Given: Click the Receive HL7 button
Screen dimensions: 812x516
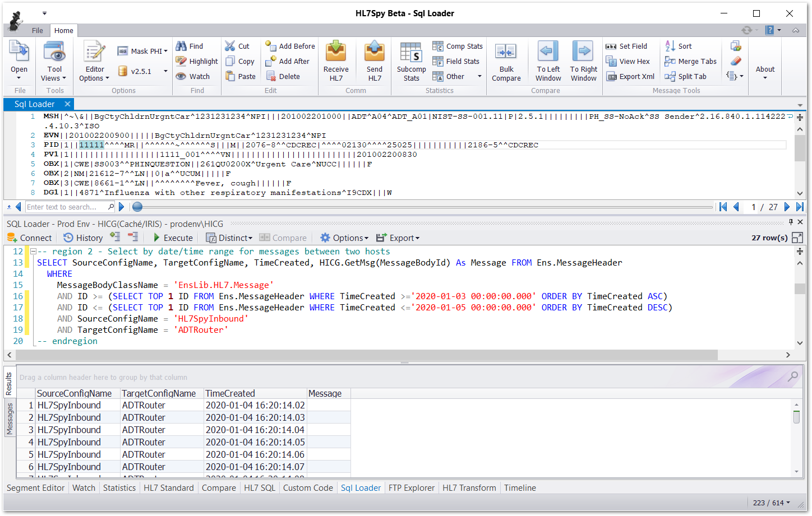Looking at the screenshot, I should pos(336,62).
